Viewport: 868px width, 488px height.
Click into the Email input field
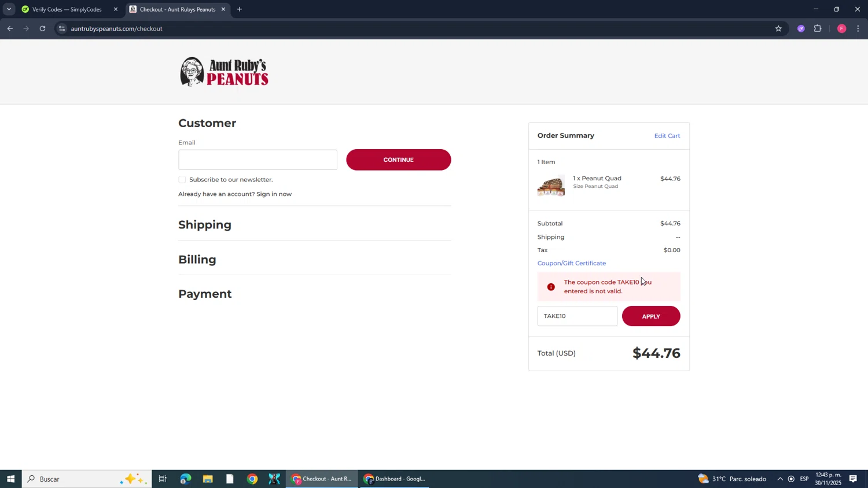[258, 160]
